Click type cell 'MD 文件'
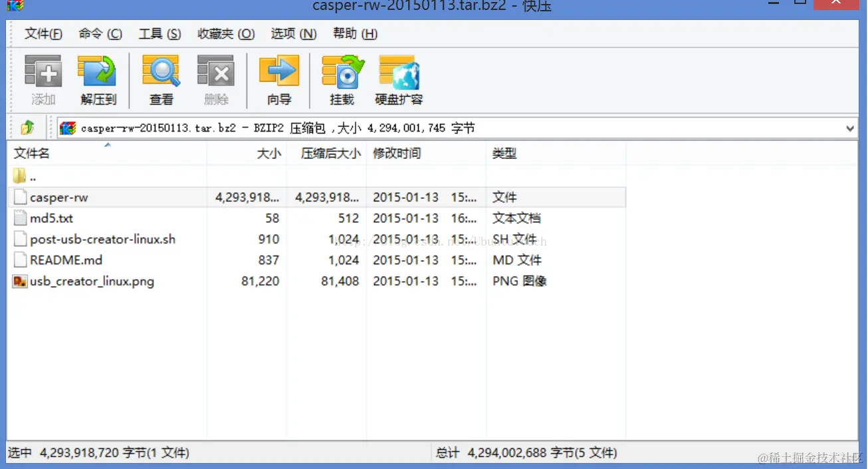The width and height of the screenshot is (868, 469). (x=517, y=260)
